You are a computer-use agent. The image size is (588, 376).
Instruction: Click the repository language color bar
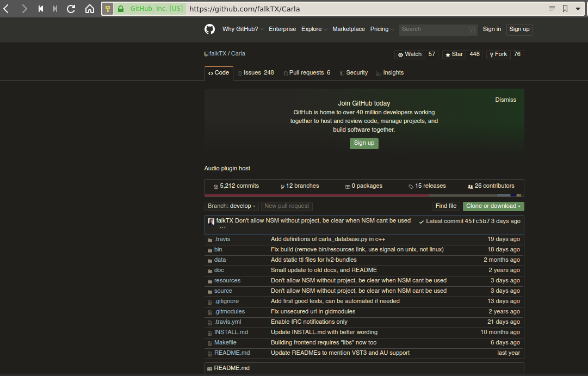click(x=364, y=195)
